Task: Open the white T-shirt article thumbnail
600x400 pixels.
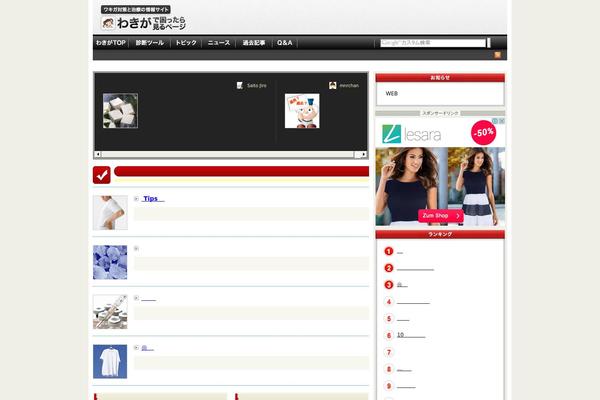Action: (110, 361)
